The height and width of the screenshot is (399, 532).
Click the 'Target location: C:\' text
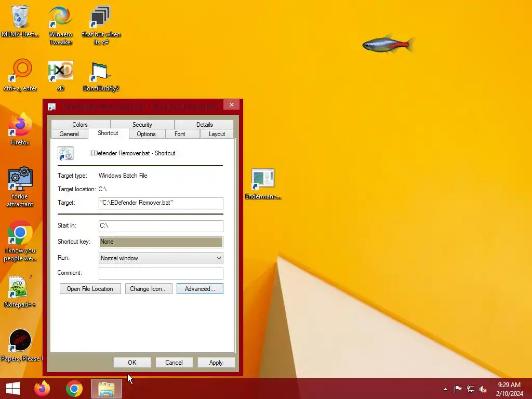coord(82,189)
